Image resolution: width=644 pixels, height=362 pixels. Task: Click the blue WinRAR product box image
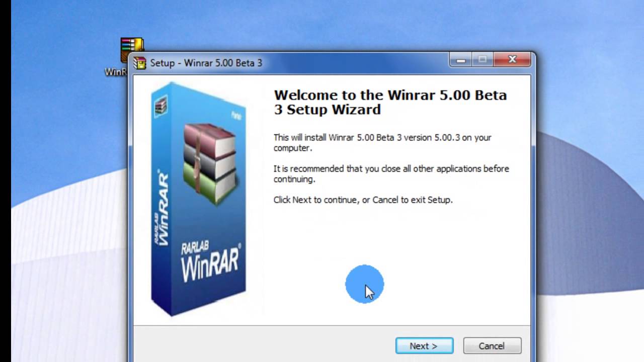tap(199, 200)
